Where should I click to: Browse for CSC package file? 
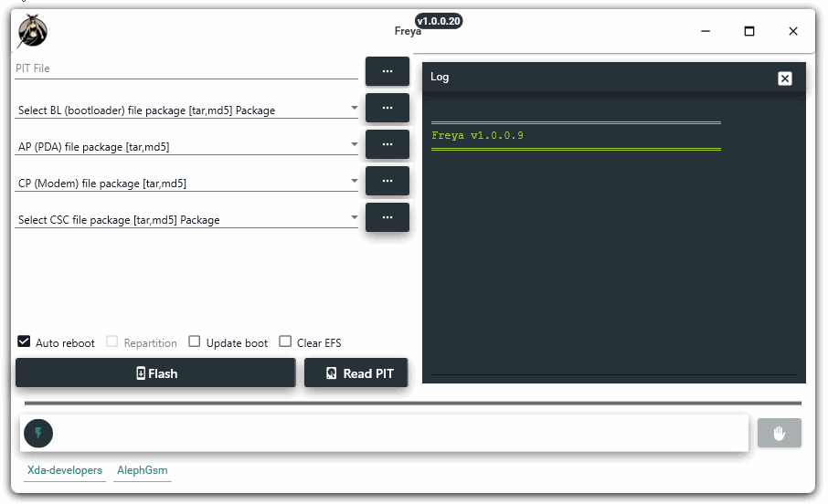pyautogui.click(x=387, y=217)
